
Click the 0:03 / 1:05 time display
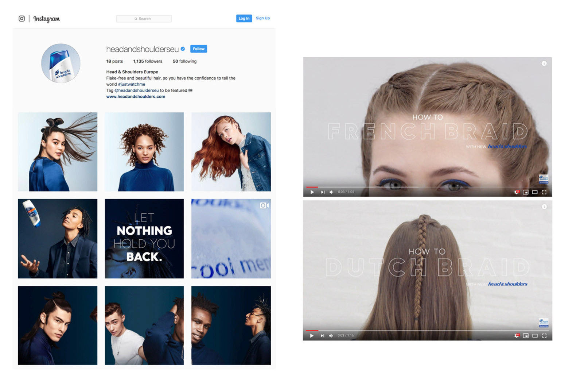click(x=346, y=192)
